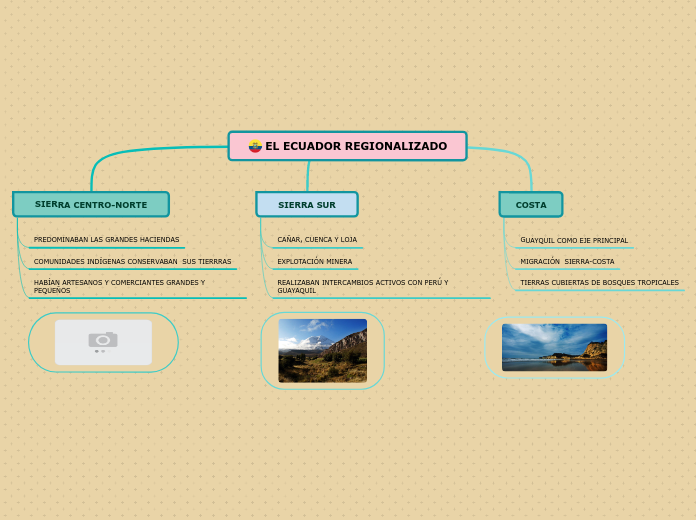Click COMUNIDADES INDÍGENAS CONSERVABAN SUS TIERRRAS subtopic
Screen dimensions: 696x520
(132, 262)
